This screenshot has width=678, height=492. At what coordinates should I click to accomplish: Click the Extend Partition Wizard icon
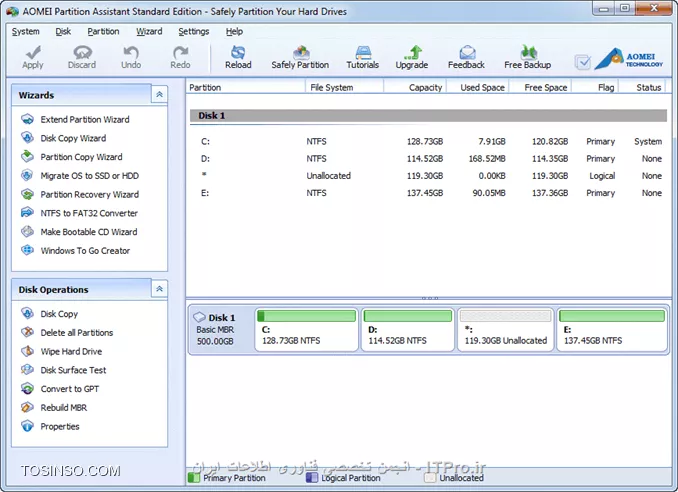[27, 119]
